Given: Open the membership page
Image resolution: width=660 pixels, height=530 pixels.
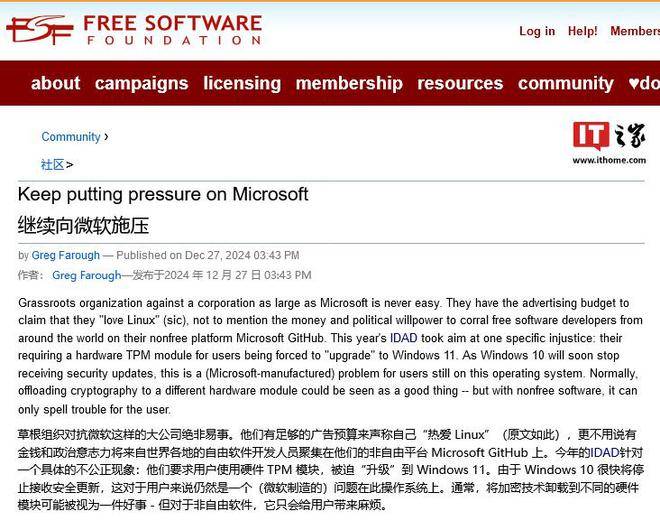Looking at the screenshot, I should point(349,83).
